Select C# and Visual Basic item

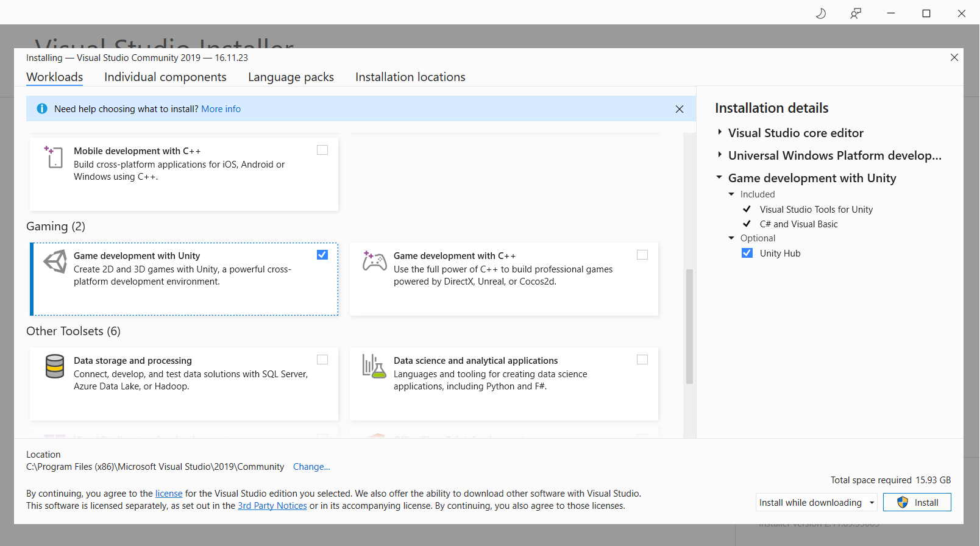click(x=798, y=224)
